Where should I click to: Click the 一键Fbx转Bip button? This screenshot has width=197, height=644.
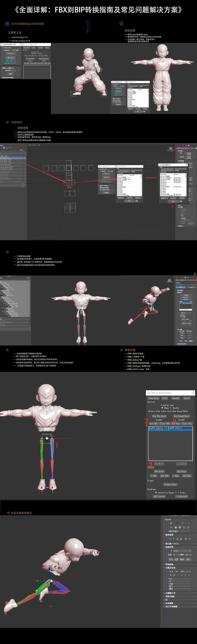click(10, 58)
